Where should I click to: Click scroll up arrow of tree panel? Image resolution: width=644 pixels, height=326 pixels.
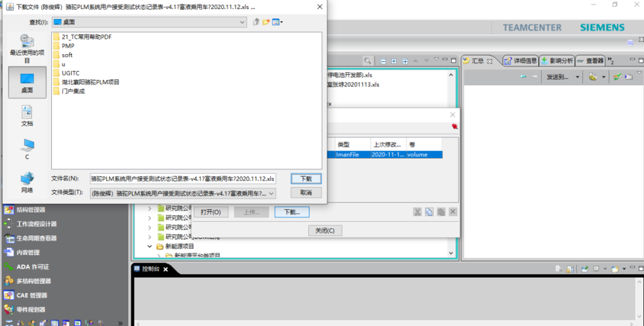(451, 75)
